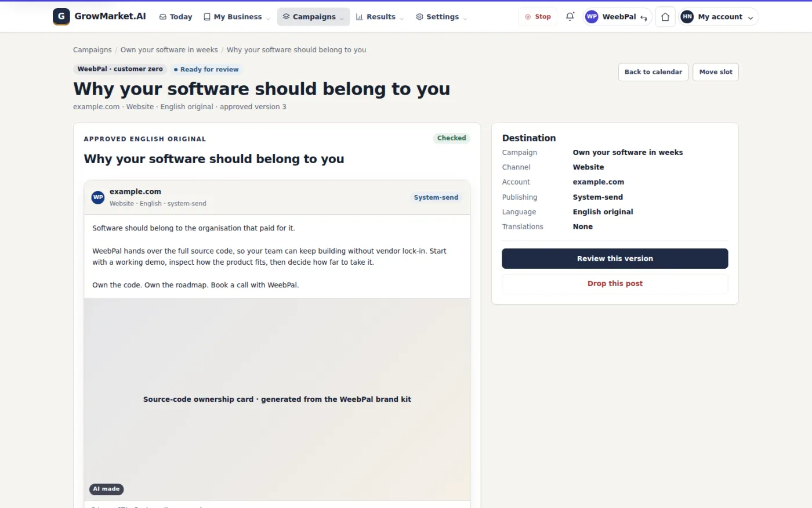Click the 'approved version 3' subtitle line

180,107
